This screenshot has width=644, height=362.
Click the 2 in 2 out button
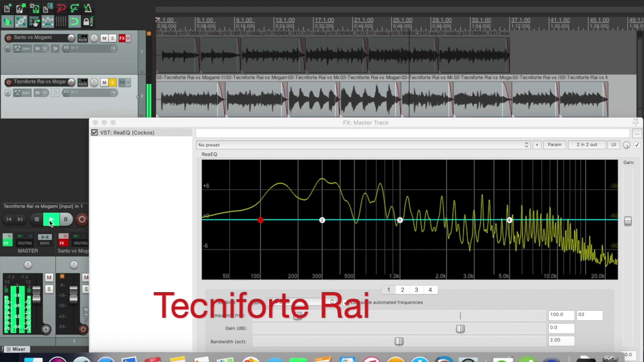(x=587, y=145)
